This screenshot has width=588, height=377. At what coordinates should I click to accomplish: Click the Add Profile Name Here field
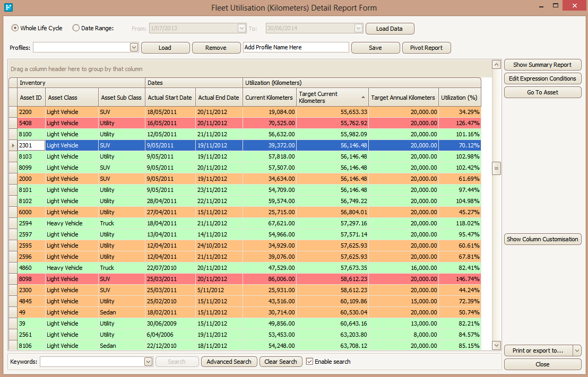click(x=296, y=48)
